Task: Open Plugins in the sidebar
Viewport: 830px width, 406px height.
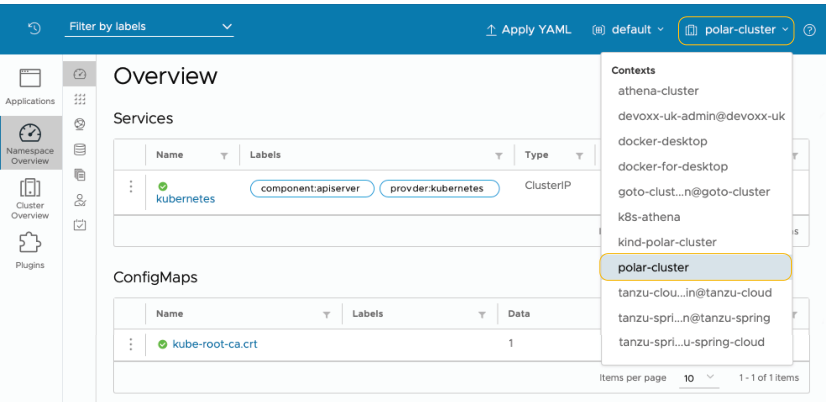Action: pyautogui.click(x=30, y=250)
